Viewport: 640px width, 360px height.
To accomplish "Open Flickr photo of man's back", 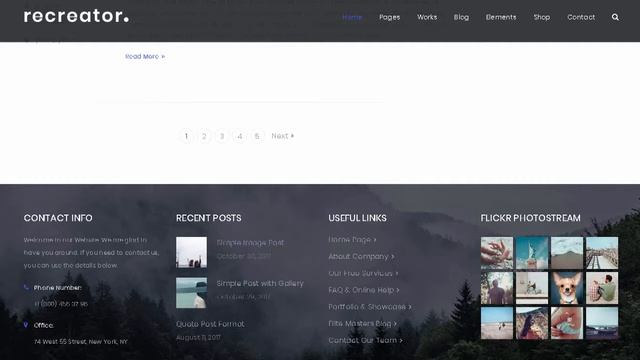I will tap(497, 288).
